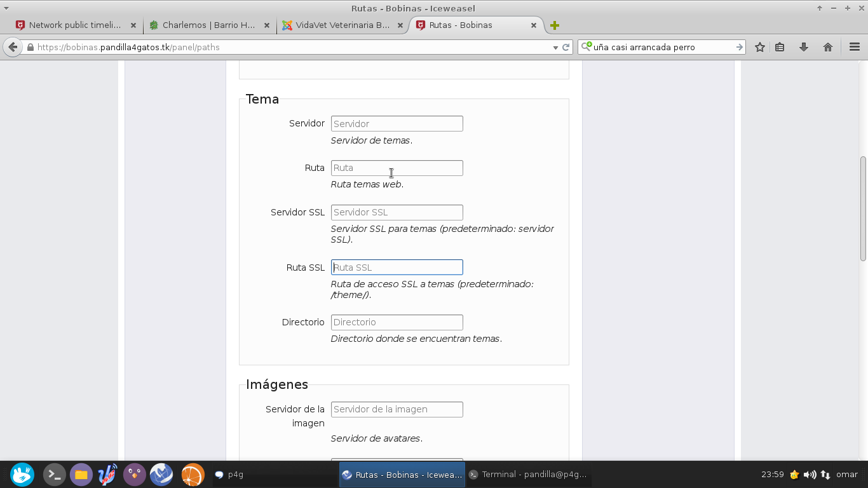This screenshot has width=868, height=488.
Task: Click the Tema section heading
Action: (x=262, y=99)
